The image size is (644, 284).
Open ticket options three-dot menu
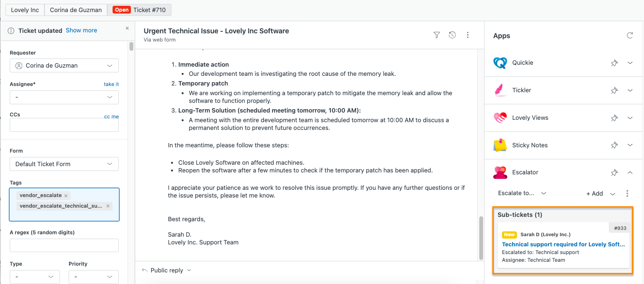(468, 35)
